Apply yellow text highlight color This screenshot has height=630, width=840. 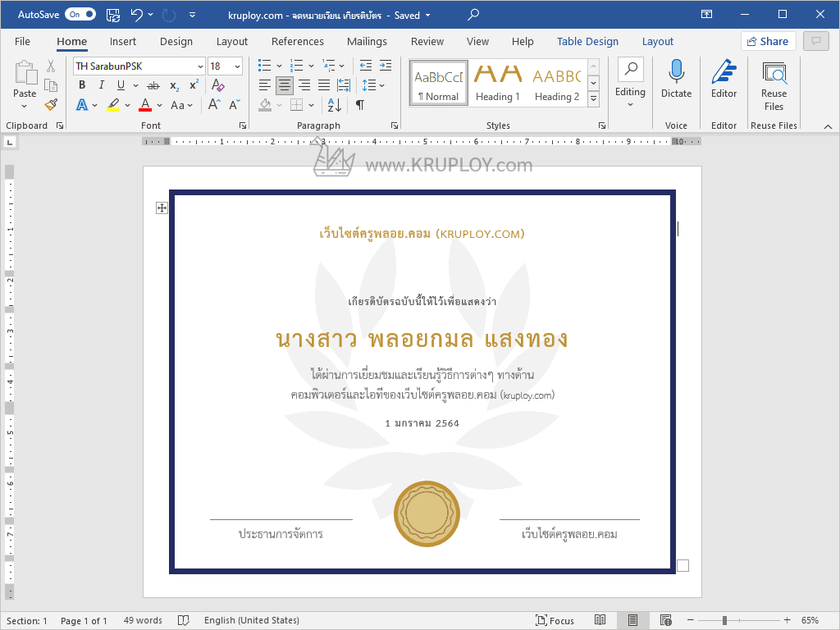(x=113, y=105)
